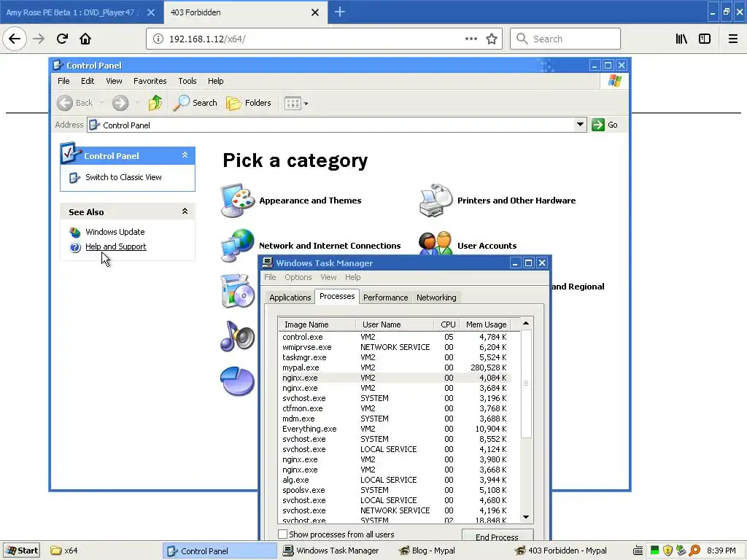Screen dimensions: 747x560
Task: Collapse the See Also section
Action: [x=185, y=211]
